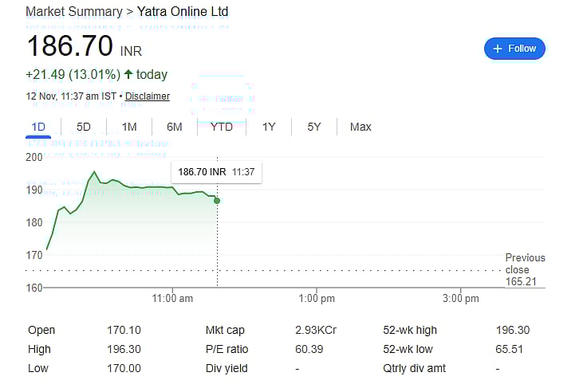Click the 186.70 INR 11:37 tooltip
The image size is (587, 392).
216,171
